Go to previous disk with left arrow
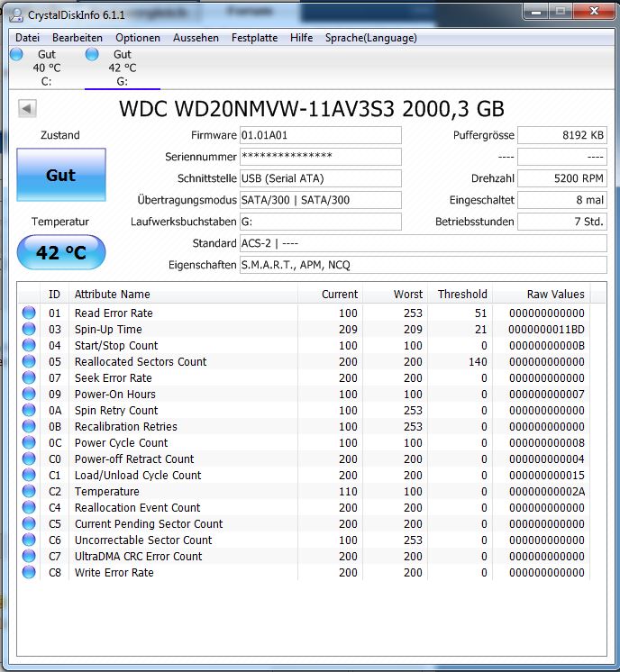The height and width of the screenshot is (672, 620). [x=27, y=108]
